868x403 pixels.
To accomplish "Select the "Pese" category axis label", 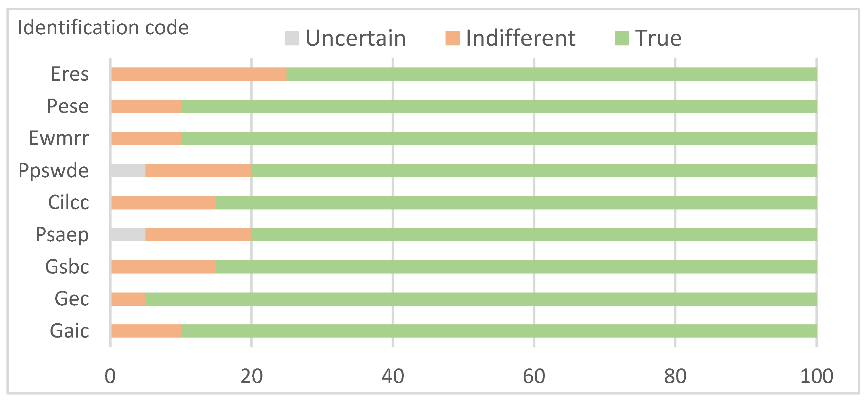I will click(68, 106).
